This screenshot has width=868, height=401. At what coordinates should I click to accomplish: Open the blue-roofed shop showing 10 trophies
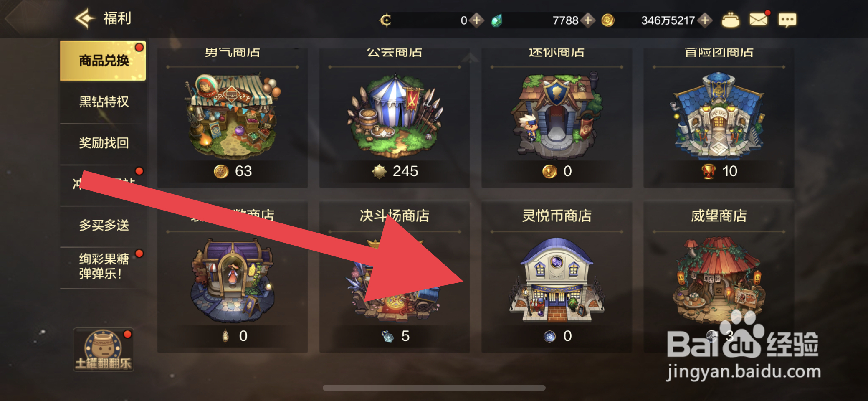719,118
